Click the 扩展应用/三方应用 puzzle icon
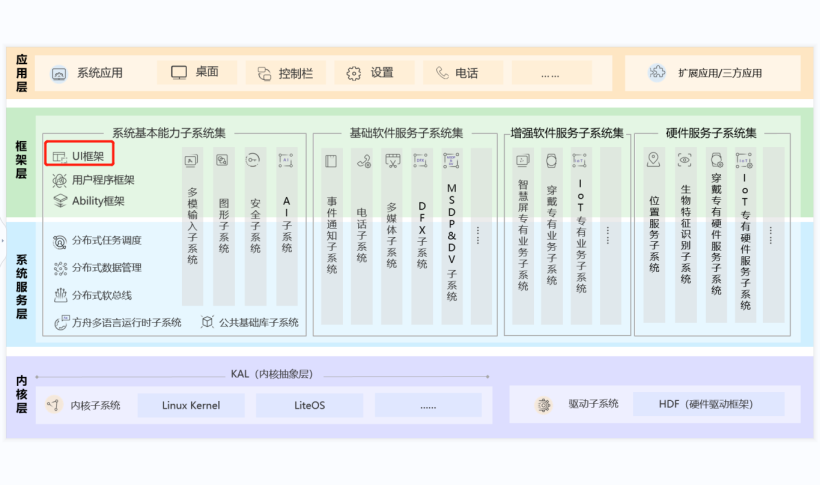 click(x=657, y=72)
